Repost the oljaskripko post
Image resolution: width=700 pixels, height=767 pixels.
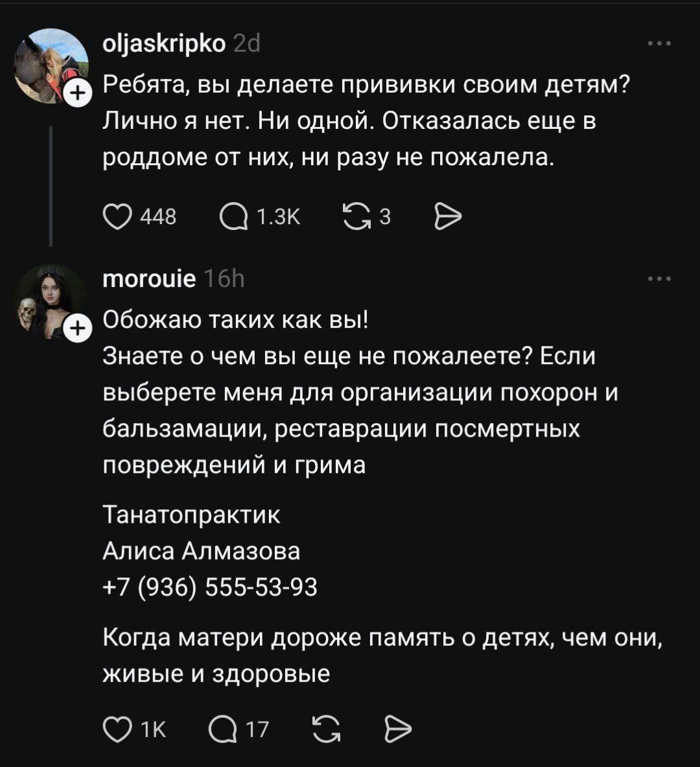pos(355,217)
